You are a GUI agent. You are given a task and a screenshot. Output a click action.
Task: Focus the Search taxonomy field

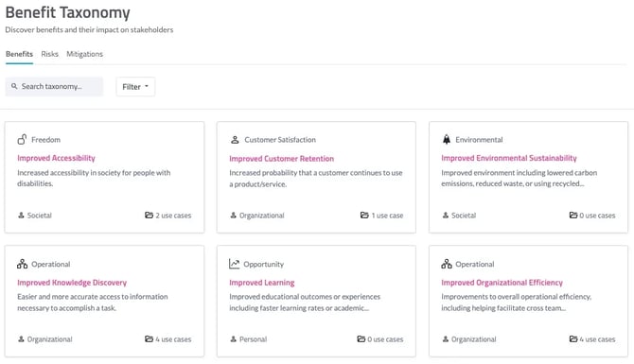coord(54,86)
